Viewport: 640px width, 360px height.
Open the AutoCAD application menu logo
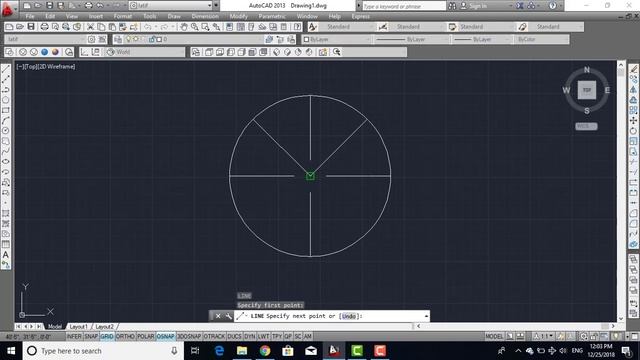tap(7, 9)
